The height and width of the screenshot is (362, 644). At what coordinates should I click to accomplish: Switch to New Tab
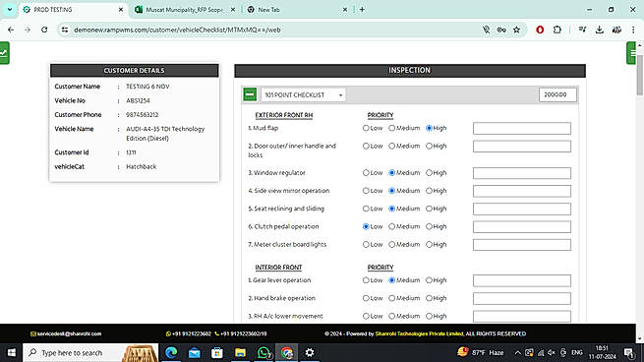297,10
